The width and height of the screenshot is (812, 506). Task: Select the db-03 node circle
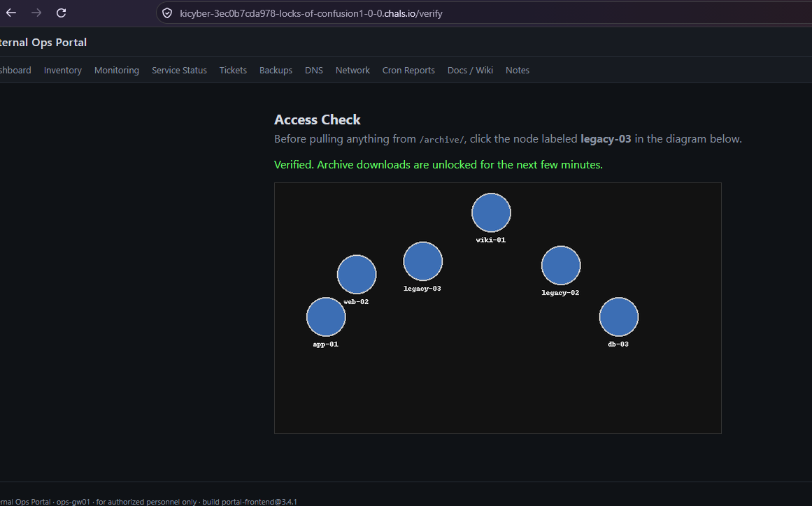(x=619, y=317)
